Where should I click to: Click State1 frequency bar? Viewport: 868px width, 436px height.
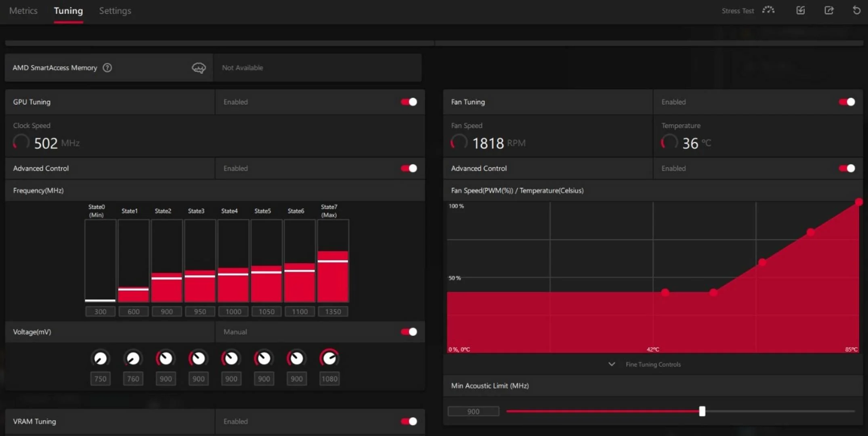coord(133,261)
